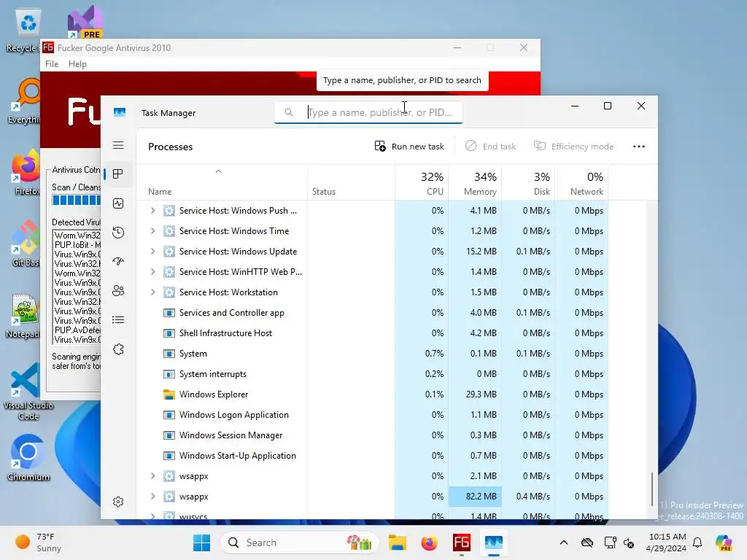Open the clock showing 10:15 AM
This screenshot has height=560, width=747.
click(667, 542)
